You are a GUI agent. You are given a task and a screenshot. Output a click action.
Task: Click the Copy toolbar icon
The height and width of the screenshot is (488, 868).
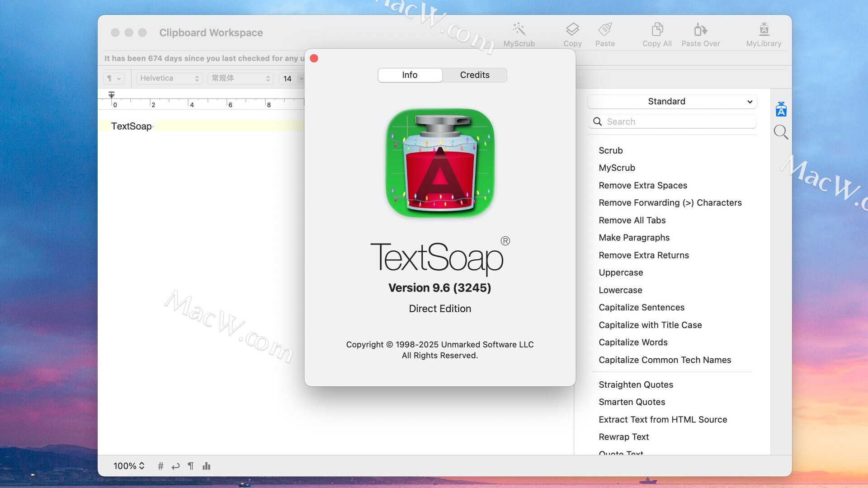tap(572, 30)
